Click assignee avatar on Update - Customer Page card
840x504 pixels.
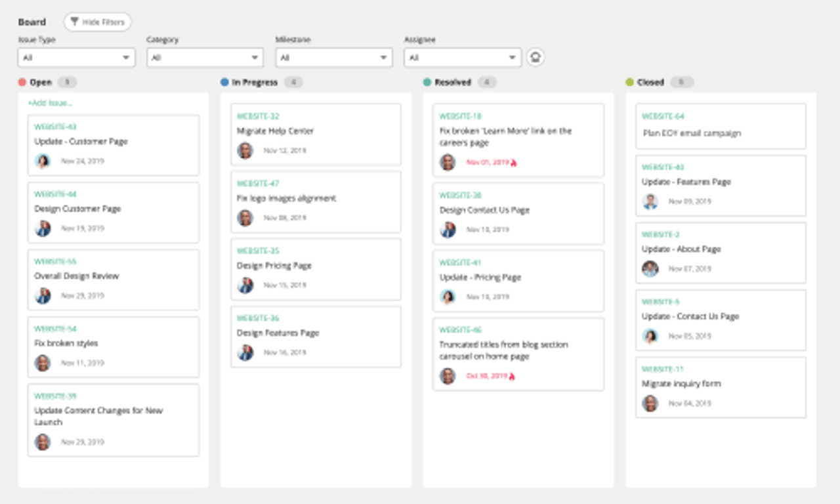click(x=43, y=161)
